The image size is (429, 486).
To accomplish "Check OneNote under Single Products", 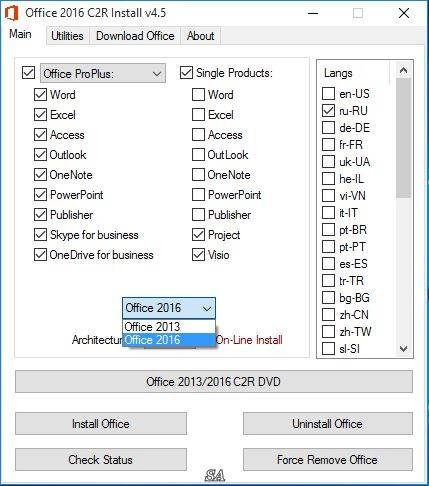I will pos(198,175).
